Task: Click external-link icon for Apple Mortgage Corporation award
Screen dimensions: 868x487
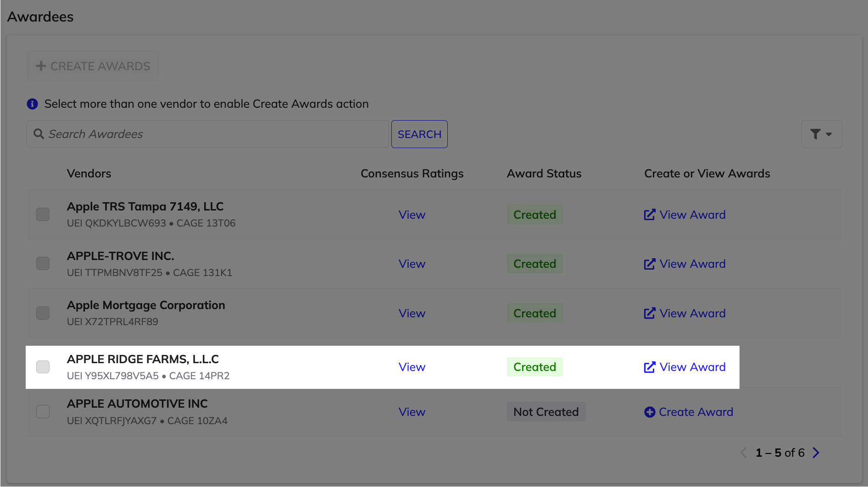Action: pos(650,313)
